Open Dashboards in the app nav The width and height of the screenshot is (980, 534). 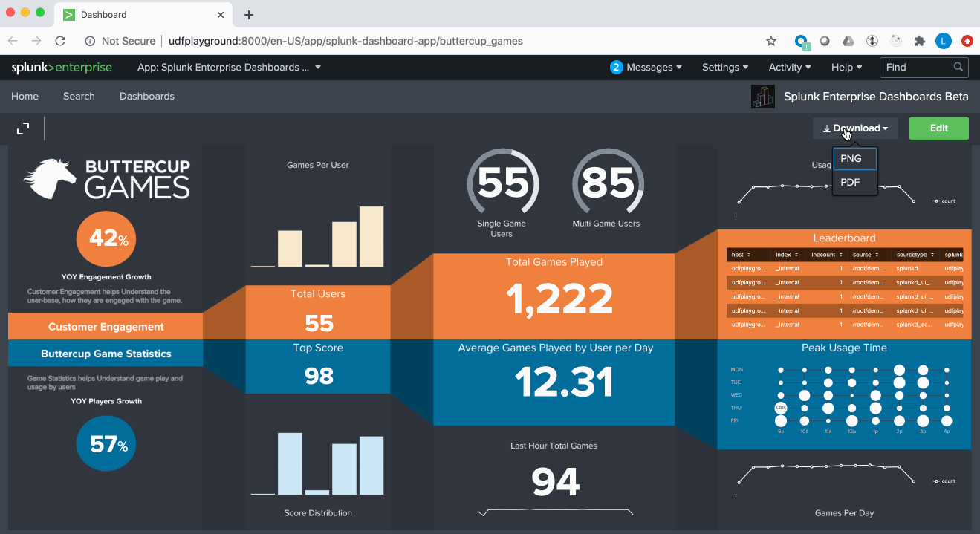147,97
